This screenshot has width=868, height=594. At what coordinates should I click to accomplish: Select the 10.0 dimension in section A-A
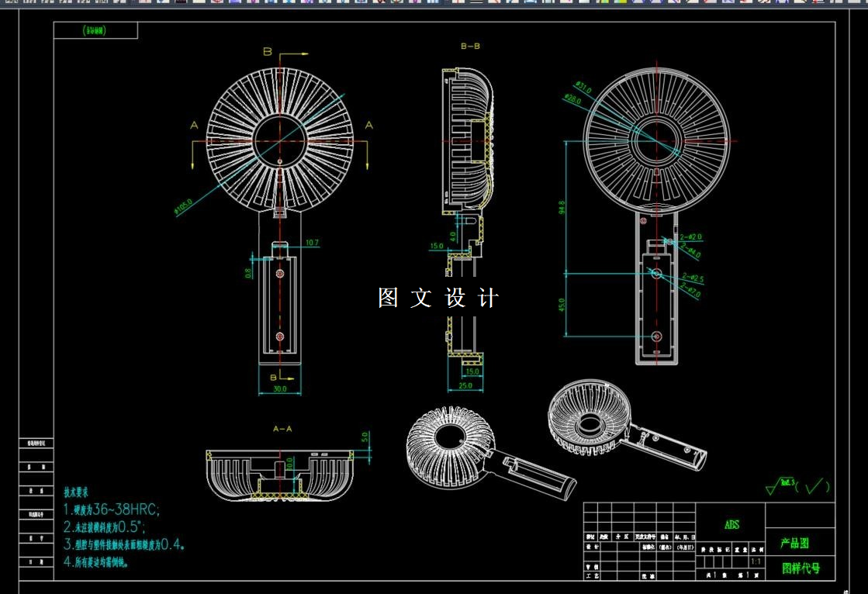tap(289, 464)
